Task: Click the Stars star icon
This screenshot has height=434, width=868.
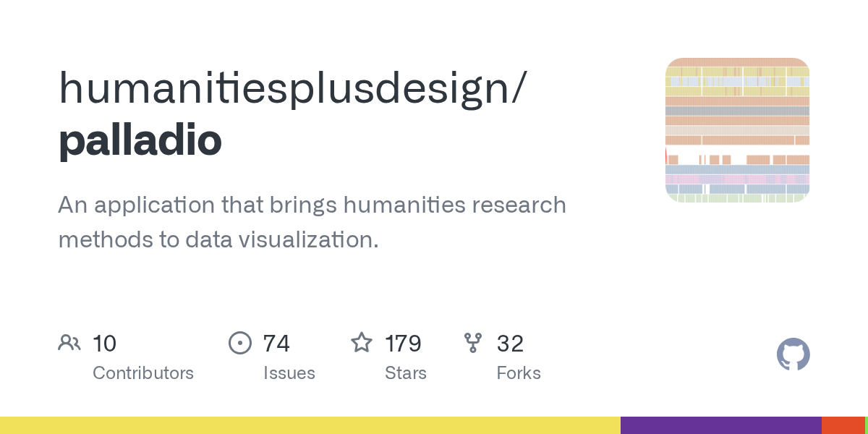Action: click(362, 342)
